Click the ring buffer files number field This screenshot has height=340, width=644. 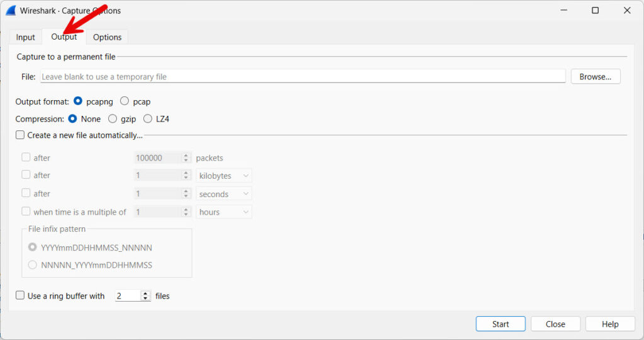128,296
